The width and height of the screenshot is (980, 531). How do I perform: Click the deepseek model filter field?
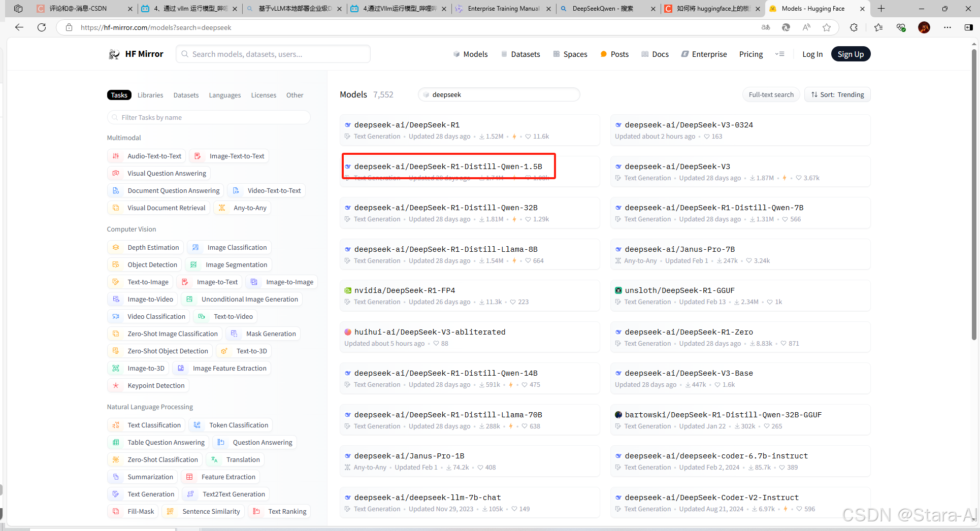(499, 94)
